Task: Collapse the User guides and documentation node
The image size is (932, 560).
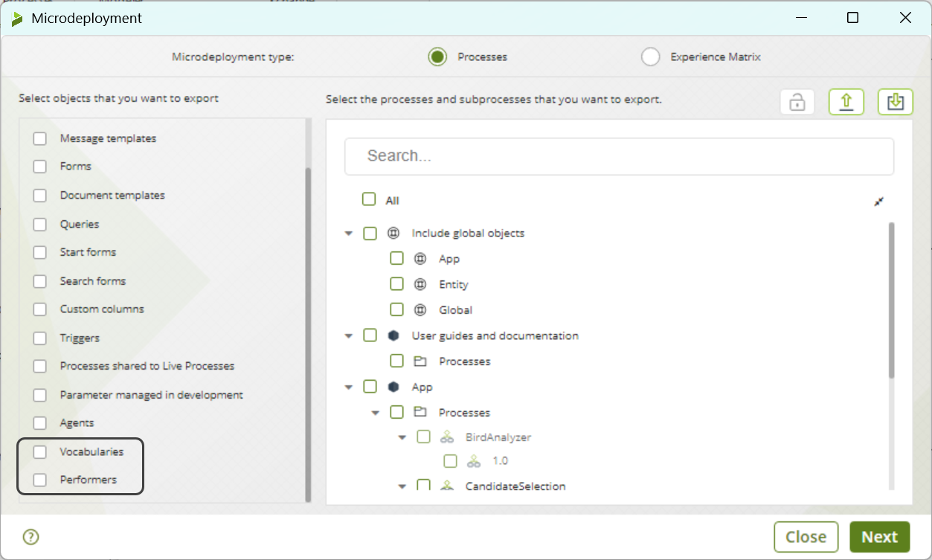Action: (x=348, y=336)
